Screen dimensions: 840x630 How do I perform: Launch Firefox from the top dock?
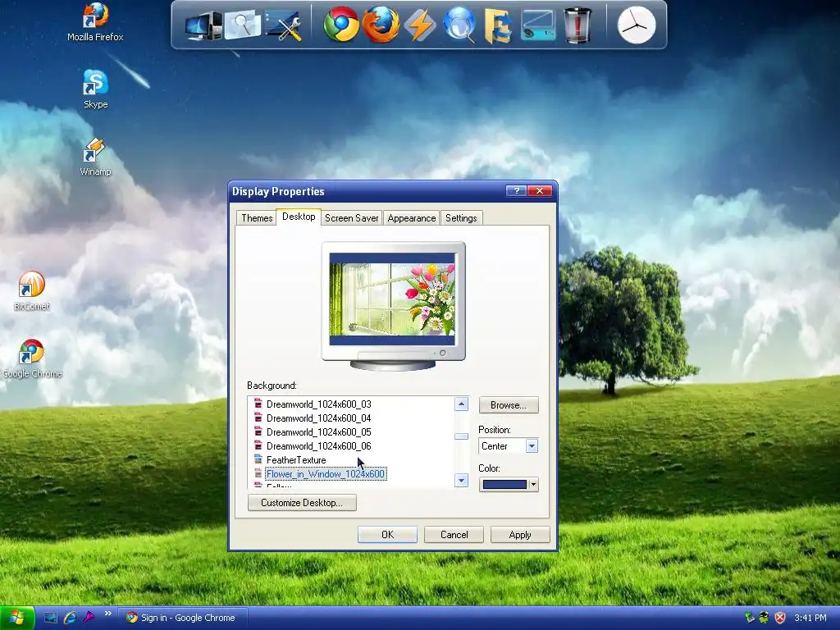[381, 25]
